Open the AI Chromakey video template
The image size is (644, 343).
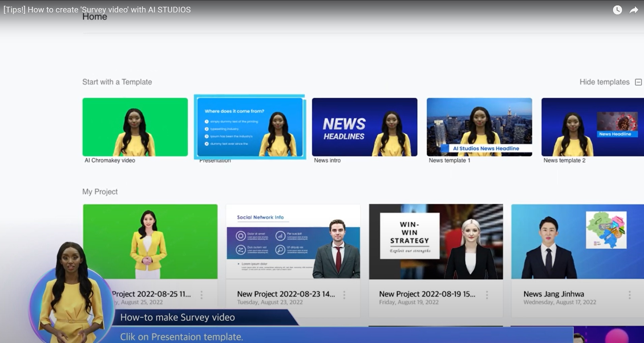click(x=135, y=127)
